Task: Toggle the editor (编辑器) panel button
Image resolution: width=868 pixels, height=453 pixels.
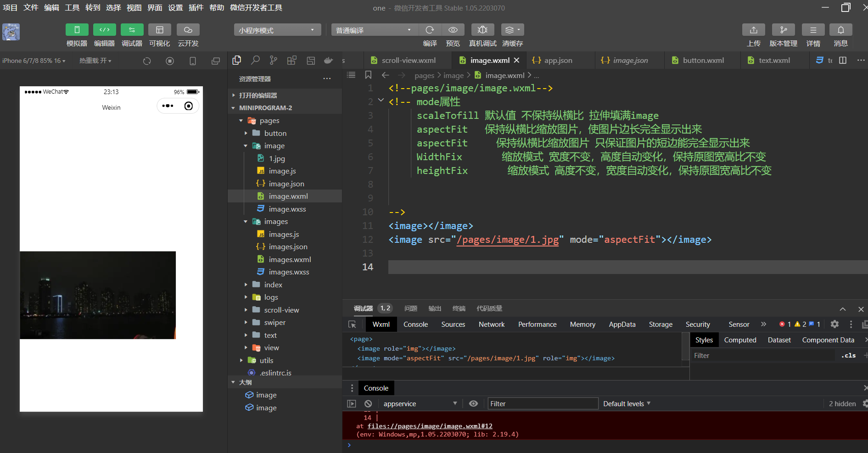Action: pos(104,30)
